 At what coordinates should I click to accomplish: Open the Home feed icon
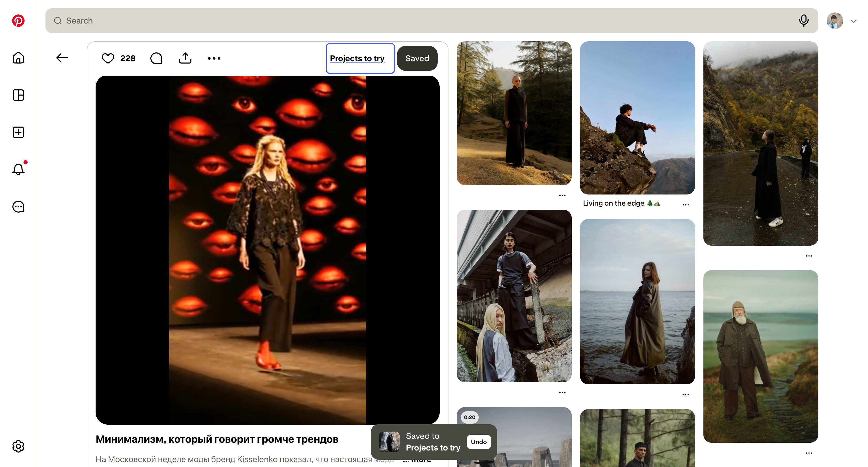(x=18, y=58)
